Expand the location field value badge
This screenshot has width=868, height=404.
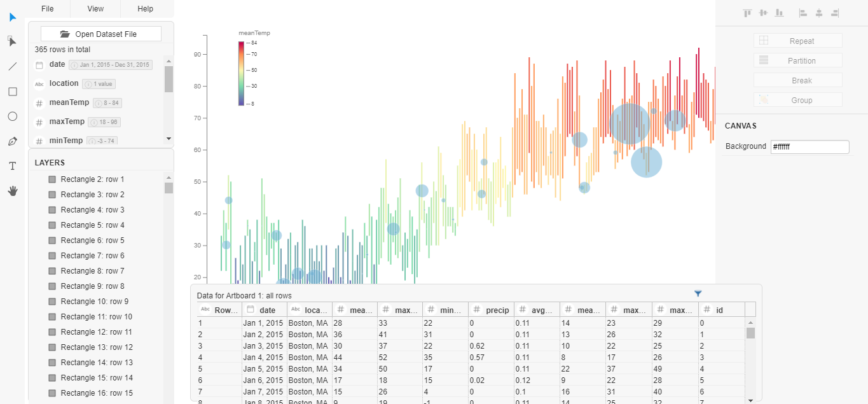pos(99,83)
